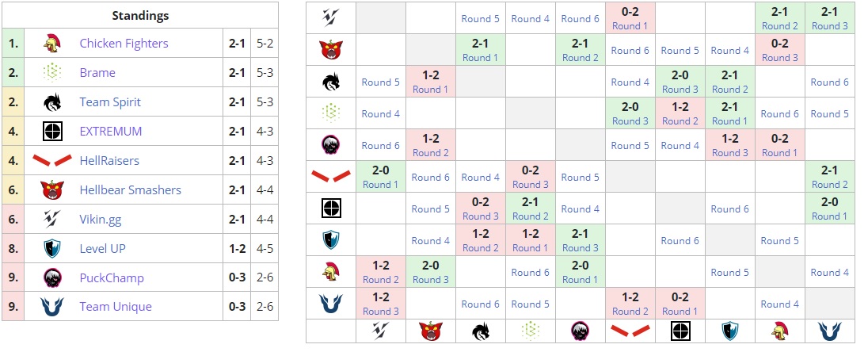
Task: Open Round 6 link in top crosstable row
Action: pyautogui.click(x=581, y=19)
